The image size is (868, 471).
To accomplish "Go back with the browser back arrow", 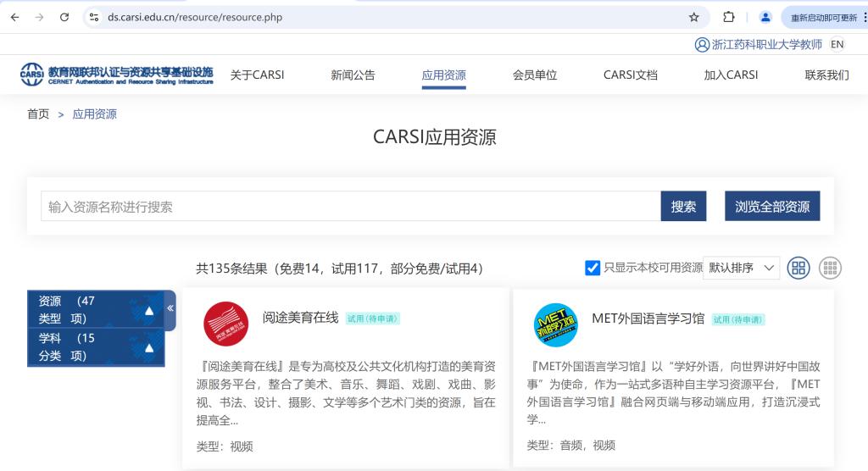I will pyautogui.click(x=15, y=17).
